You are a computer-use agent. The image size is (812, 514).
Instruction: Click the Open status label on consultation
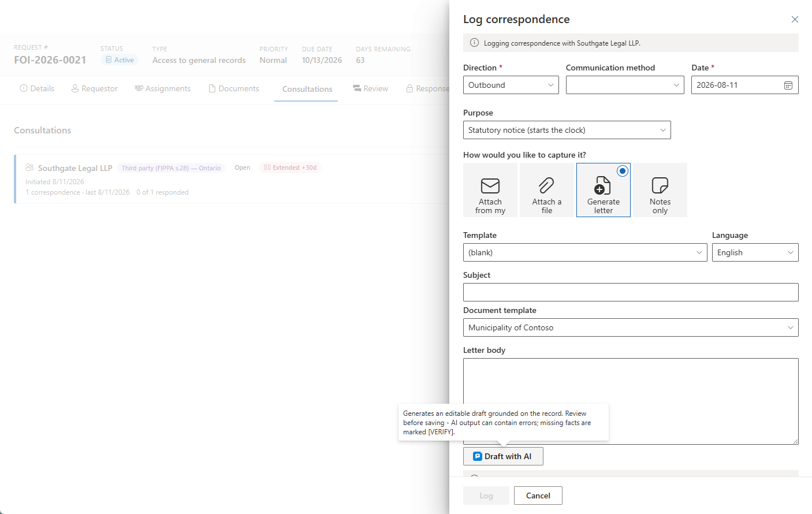pos(243,167)
